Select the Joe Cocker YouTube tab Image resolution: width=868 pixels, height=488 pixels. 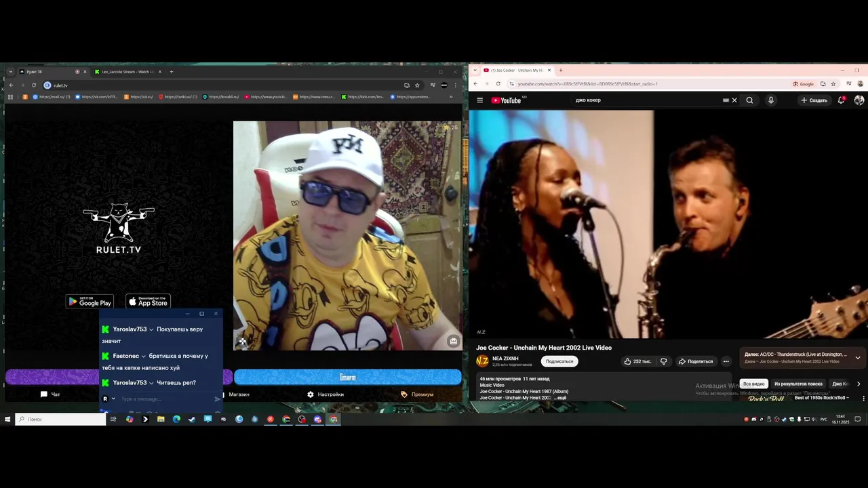517,70
